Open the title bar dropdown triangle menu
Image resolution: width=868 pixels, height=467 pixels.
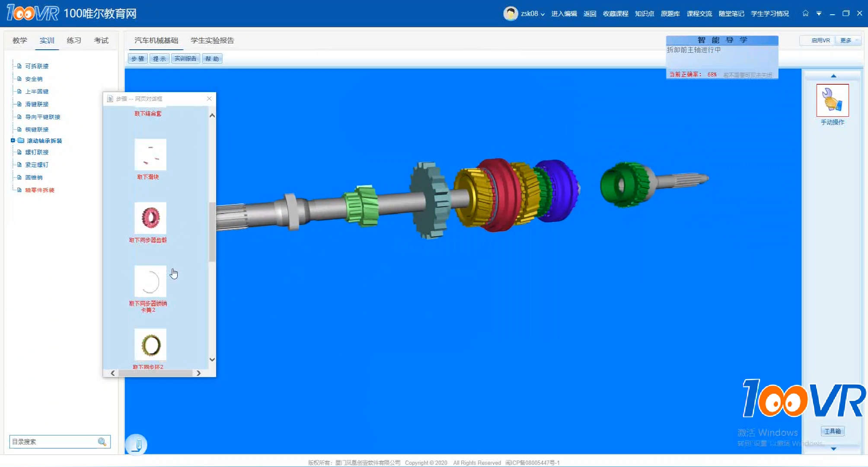(x=819, y=14)
